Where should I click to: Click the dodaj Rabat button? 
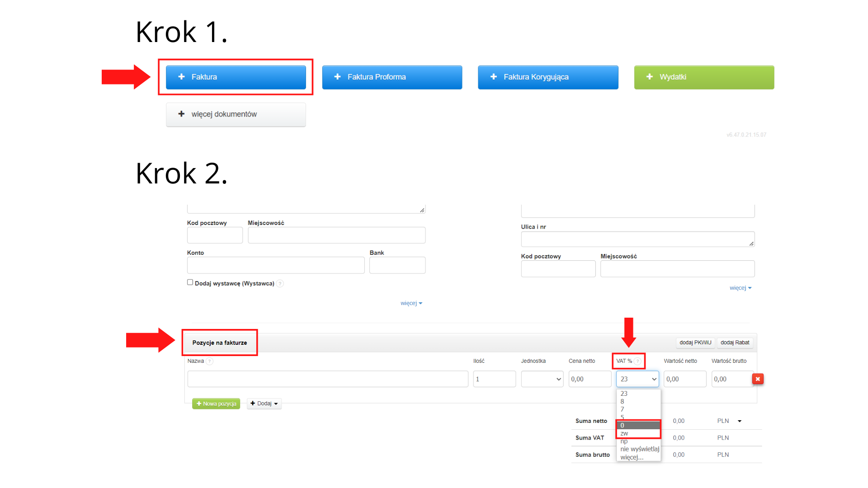click(735, 343)
